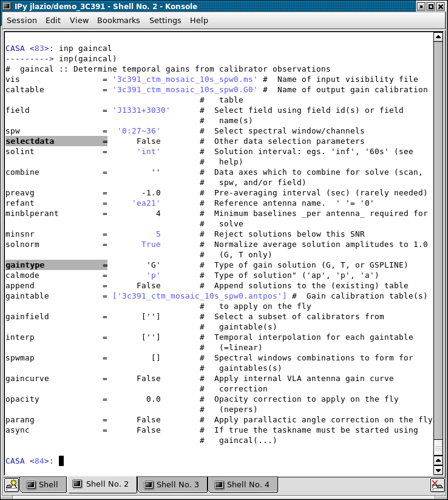
Task: Click the 'interp' parameter name
Action: [20, 337]
